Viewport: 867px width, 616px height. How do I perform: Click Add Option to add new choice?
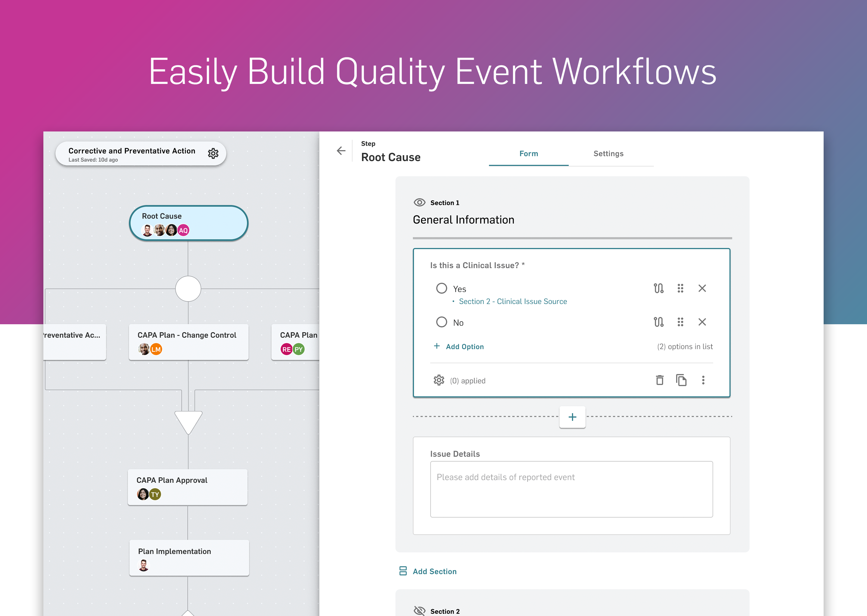pos(459,345)
